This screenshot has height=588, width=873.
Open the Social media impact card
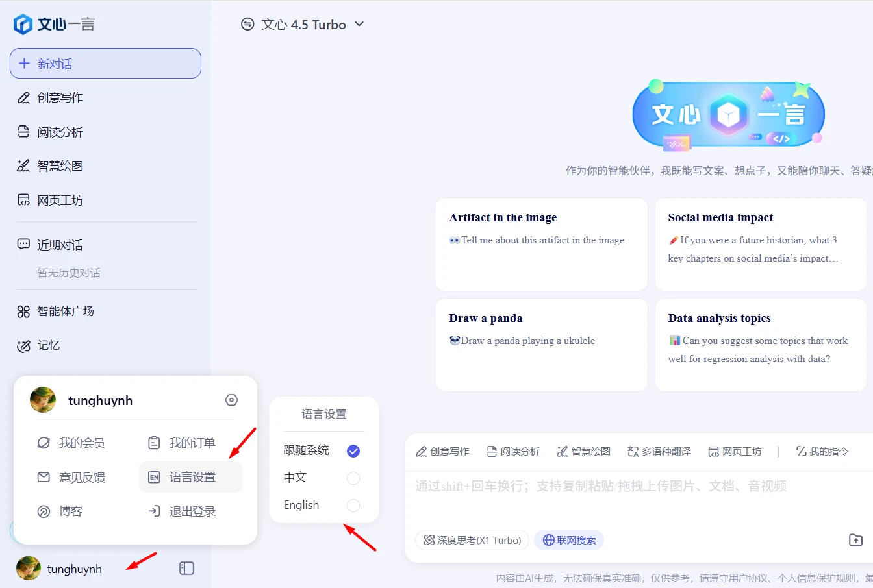click(x=761, y=245)
